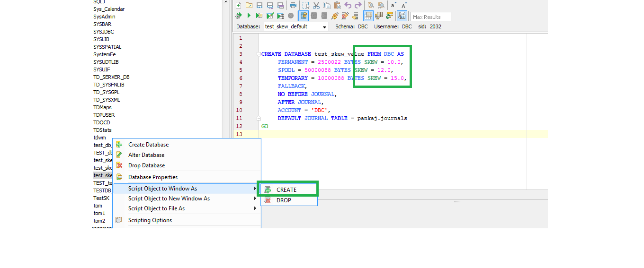Viewport: 644px width, 268px height.
Task: Open the Database dropdown test_skew_default
Action: [296, 26]
